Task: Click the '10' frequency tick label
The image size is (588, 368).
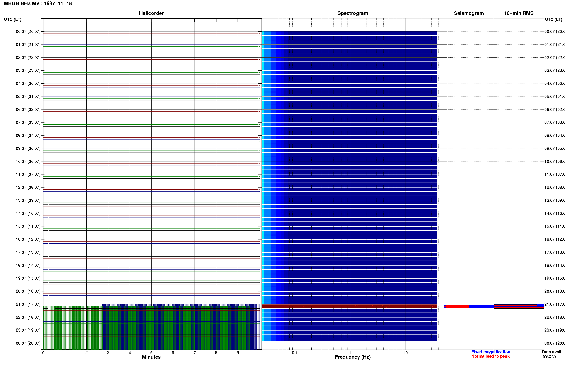Action: coord(405,353)
